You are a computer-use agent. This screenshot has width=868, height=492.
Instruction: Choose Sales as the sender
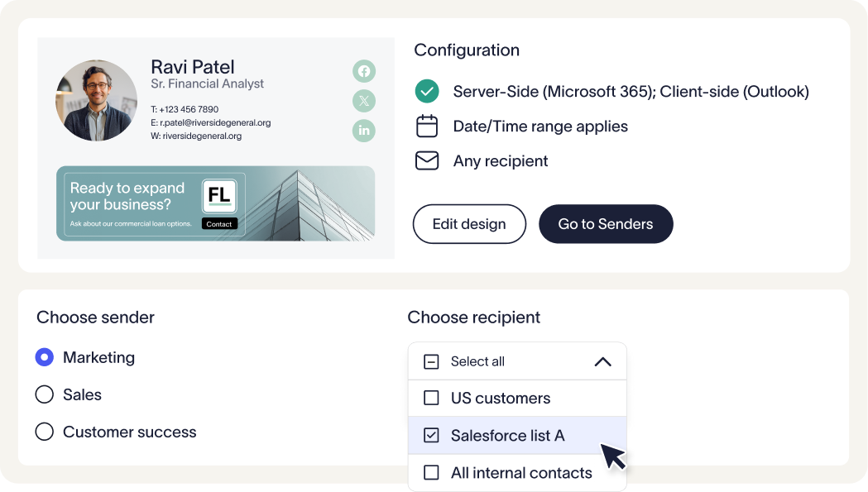[x=45, y=394]
